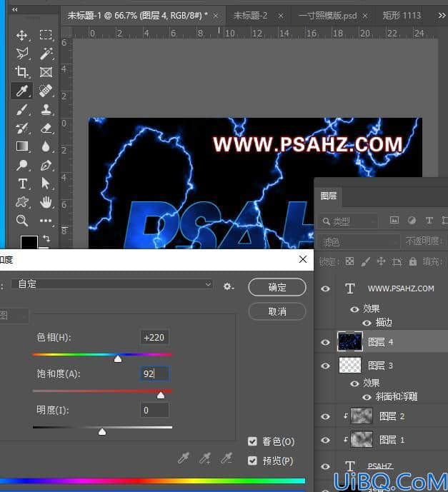
Task: Select the History Brush tool
Action: pyautogui.click(x=22, y=129)
